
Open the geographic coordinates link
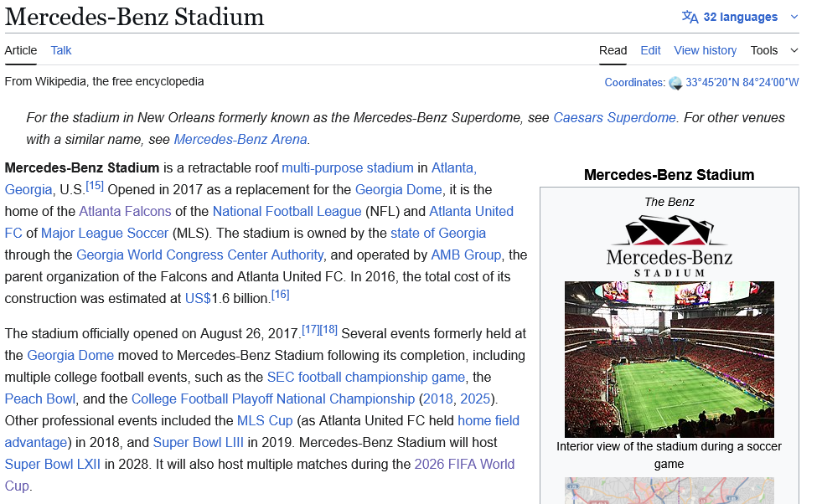click(x=742, y=82)
